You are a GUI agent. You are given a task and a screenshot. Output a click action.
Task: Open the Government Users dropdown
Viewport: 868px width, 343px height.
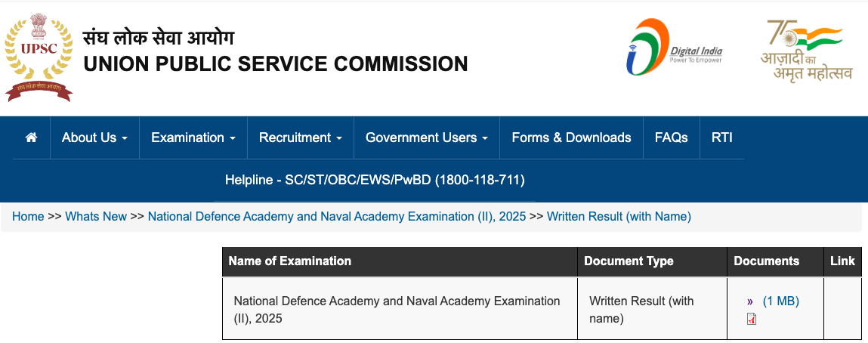[427, 138]
